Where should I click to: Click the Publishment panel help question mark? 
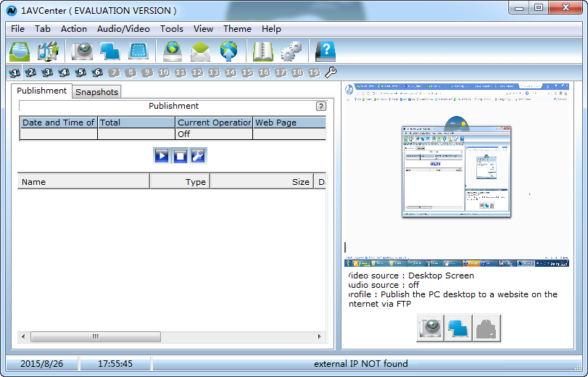tap(320, 106)
